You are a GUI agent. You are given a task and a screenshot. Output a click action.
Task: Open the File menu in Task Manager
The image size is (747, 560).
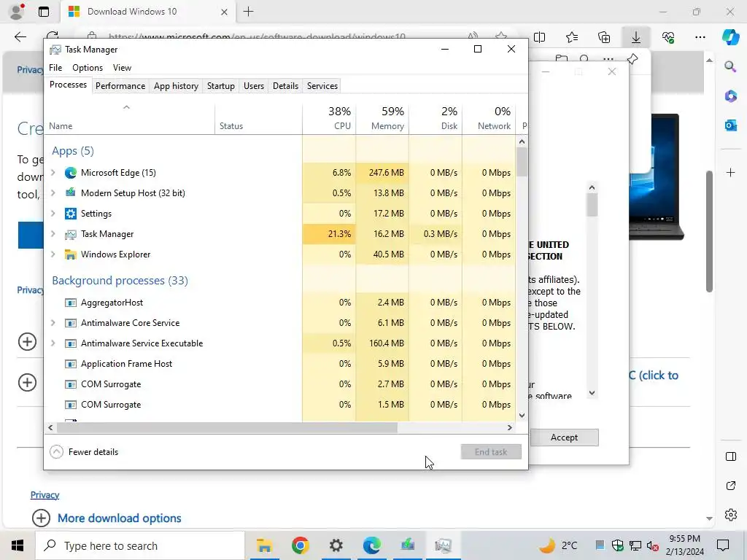pyautogui.click(x=55, y=68)
